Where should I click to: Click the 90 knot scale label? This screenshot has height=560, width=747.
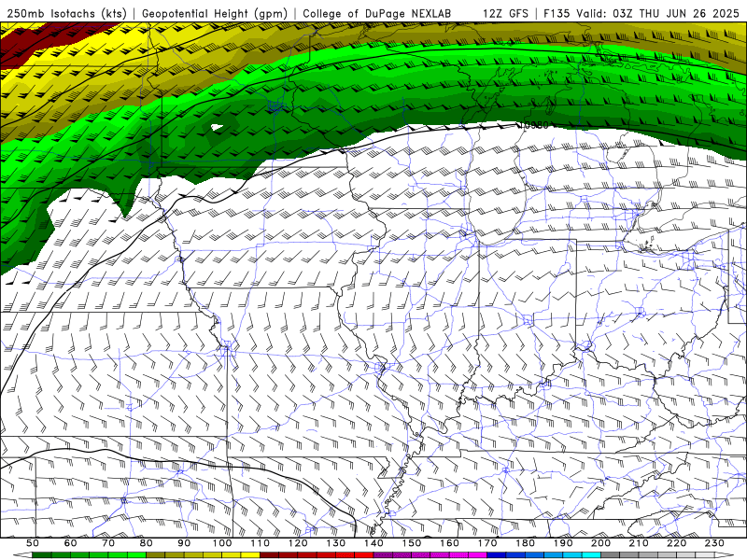(184, 543)
